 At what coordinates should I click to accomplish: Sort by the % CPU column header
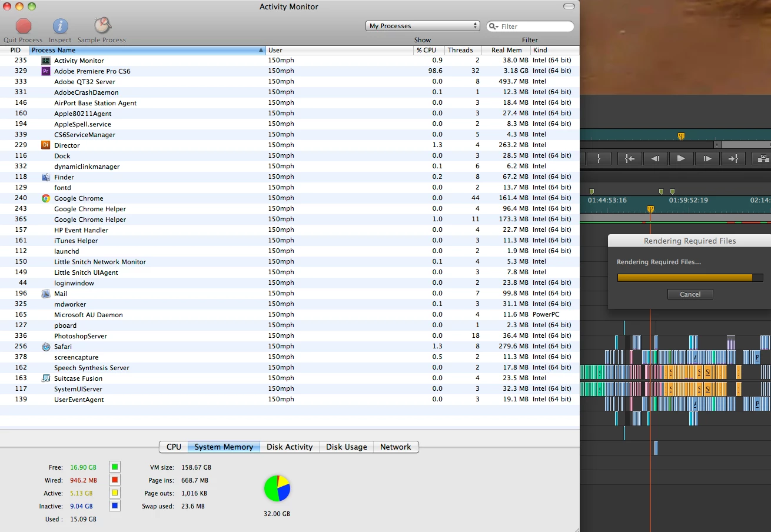coord(429,50)
